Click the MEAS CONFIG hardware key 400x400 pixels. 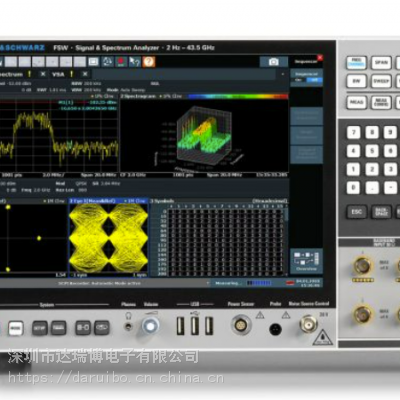(x=381, y=102)
